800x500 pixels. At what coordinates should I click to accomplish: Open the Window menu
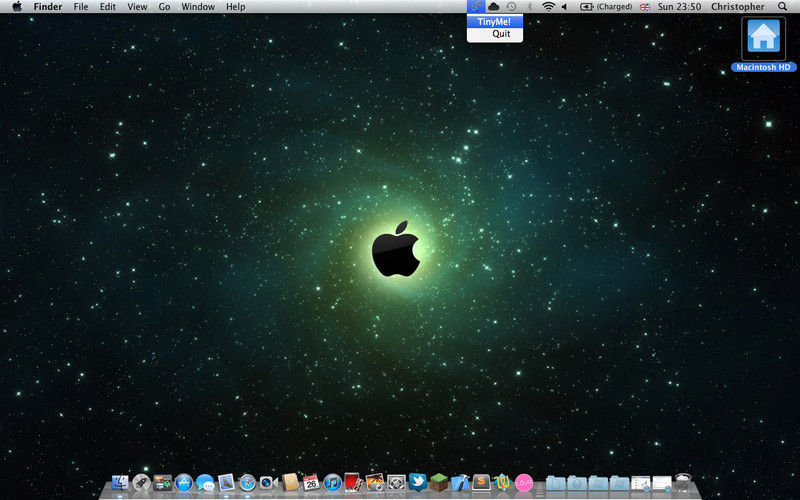(198, 7)
